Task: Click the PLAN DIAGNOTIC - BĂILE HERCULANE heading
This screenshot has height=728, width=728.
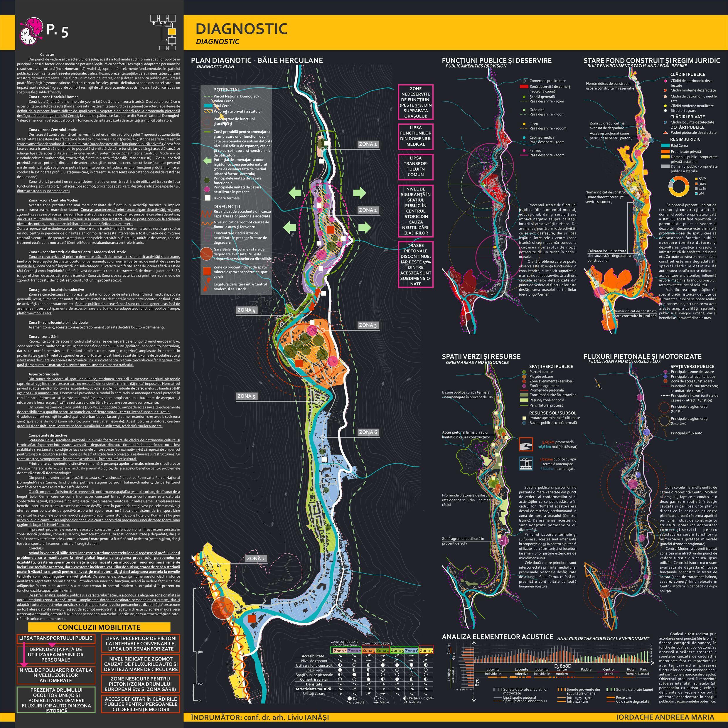Action: (x=257, y=60)
